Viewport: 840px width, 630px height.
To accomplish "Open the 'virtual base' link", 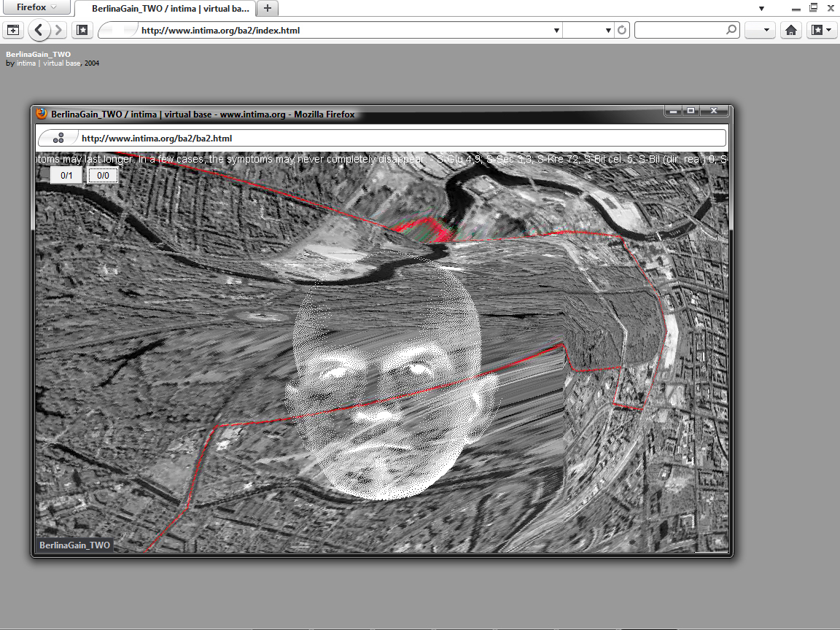I will coord(61,63).
